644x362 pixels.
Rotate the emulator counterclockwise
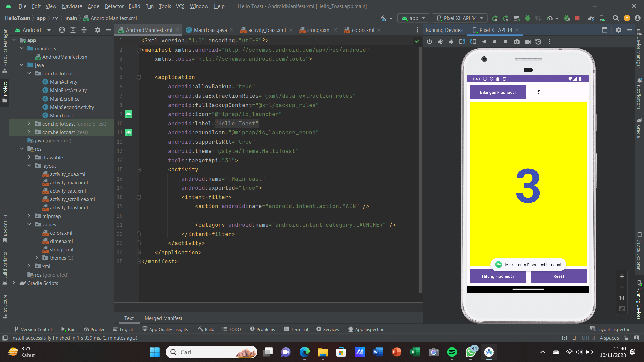pos(462,42)
